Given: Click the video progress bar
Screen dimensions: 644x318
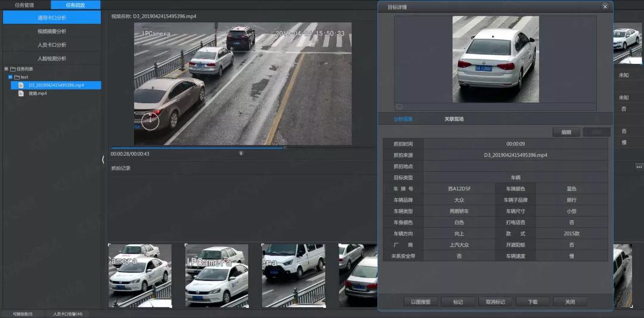Looking at the screenshot, I should [x=197, y=147].
